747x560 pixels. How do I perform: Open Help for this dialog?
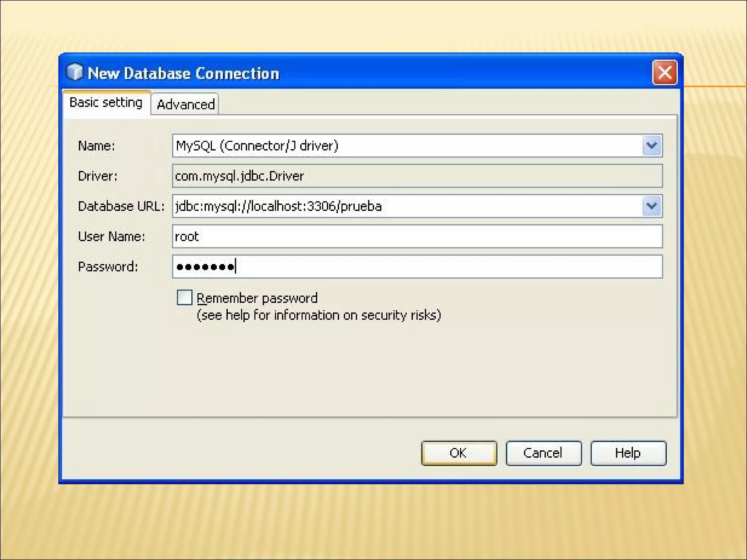coord(628,453)
